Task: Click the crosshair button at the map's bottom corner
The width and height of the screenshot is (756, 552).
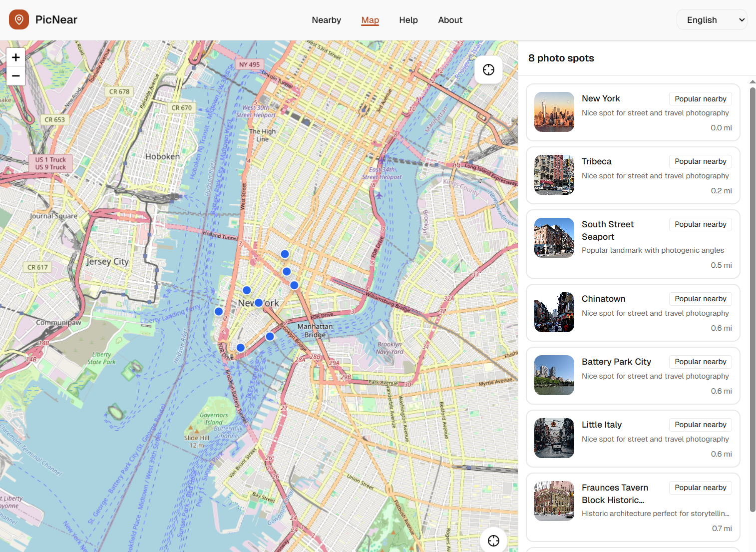Action: pyautogui.click(x=493, y=541)
